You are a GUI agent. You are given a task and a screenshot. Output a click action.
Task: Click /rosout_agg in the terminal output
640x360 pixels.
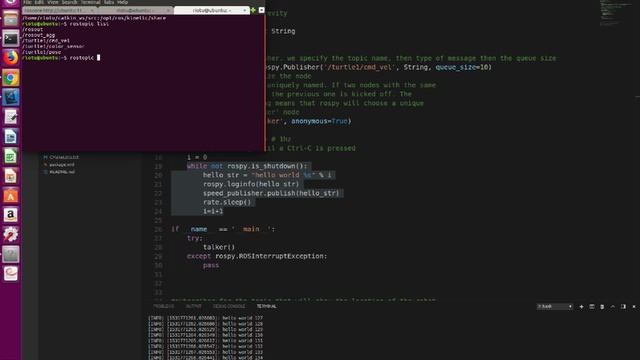38,35
